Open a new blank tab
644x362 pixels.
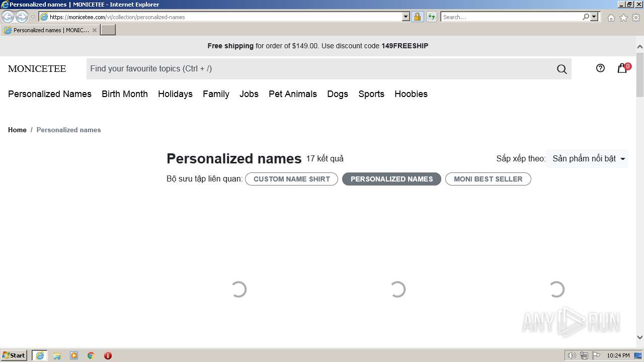point(108,30)
